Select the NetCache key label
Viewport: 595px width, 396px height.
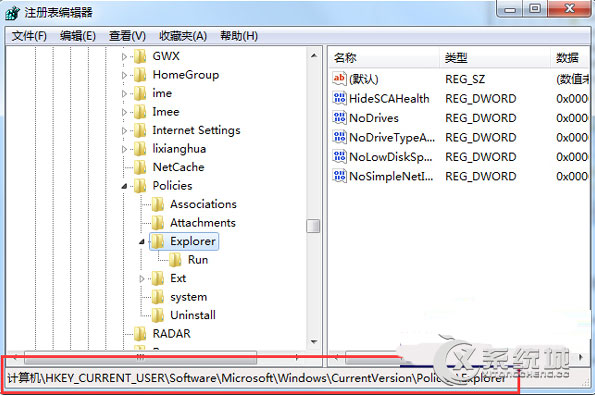[178, 167]
